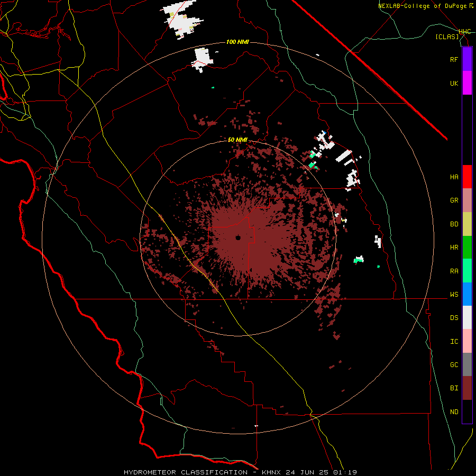
Task: Select the WS blue legend swatch
Action: (467, 294)
